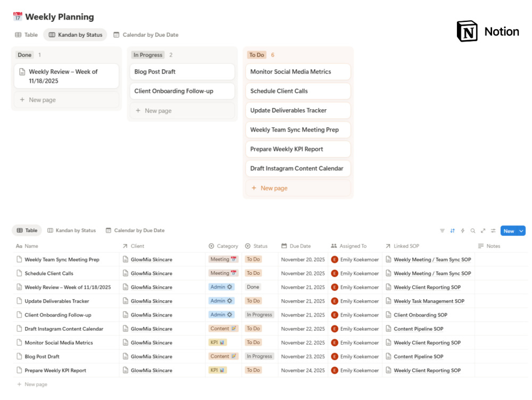Click Weekly Task Management SOP text
Image resolution: width=532 pixels, height=400 pixels.
(x=429, y=301)
